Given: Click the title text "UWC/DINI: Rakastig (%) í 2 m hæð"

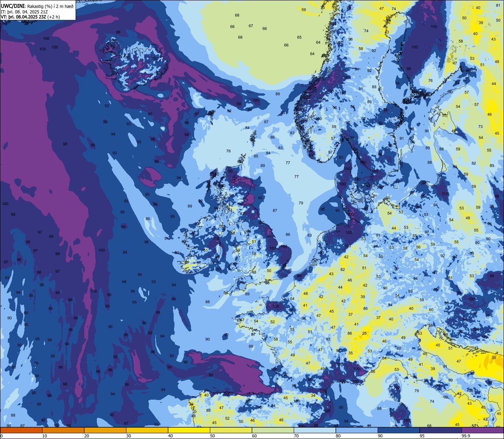Looking at the screenshot, I should click(37, 6).
